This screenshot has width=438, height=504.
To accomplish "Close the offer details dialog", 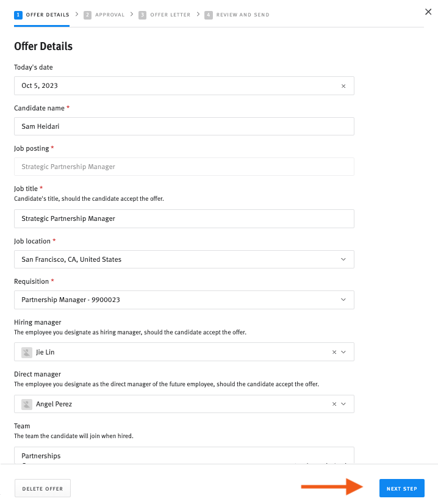I will tap(428, 12).
